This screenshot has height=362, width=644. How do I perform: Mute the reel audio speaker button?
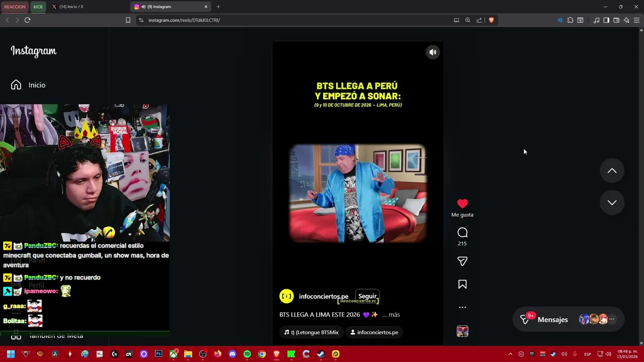click(x=433, y=52)
